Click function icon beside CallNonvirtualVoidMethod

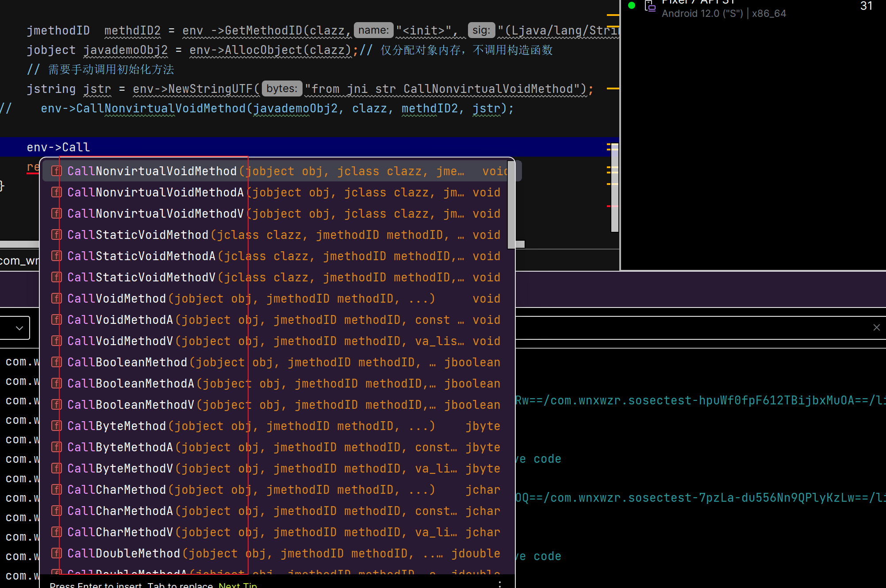click(x=56, y=171)
